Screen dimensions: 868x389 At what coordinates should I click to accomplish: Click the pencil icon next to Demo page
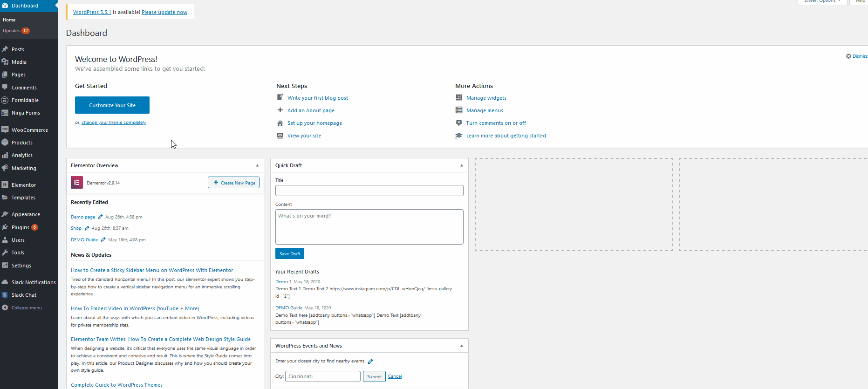(x=100, y=217)
